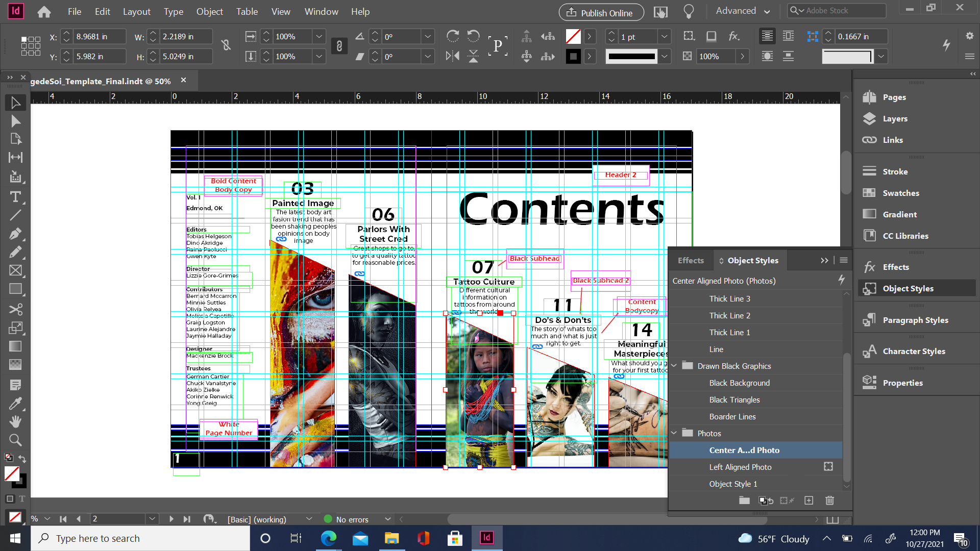Screen dimensions: 980x551
Task: Click the Publish Online button
Action: point(601,12)
